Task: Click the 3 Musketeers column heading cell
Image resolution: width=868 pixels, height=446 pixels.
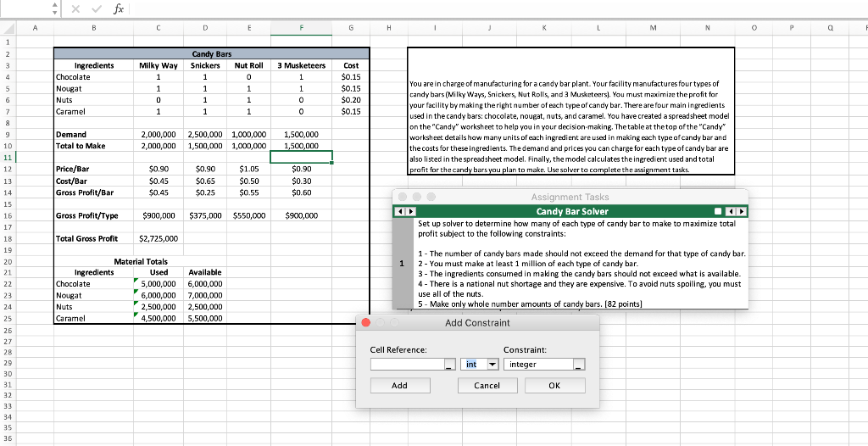Action: [302, 65]
